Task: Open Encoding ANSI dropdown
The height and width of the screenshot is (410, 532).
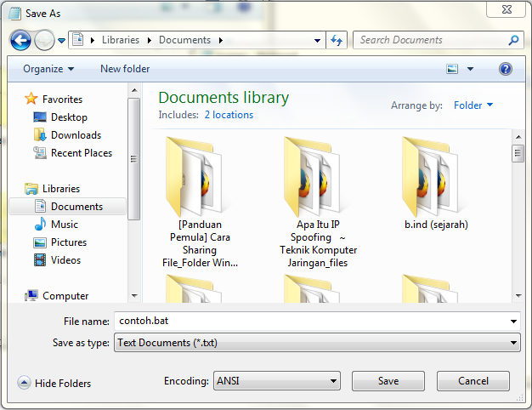Action: [277, 381]
